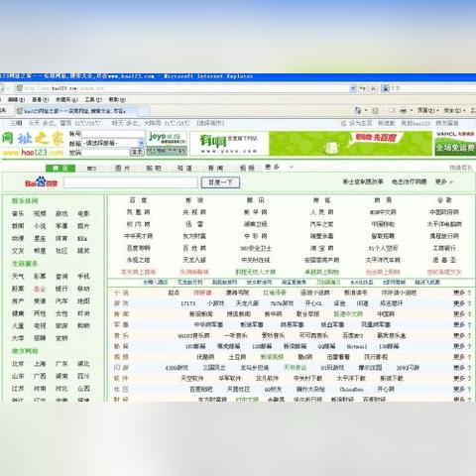The height and width of the screenshot is (476, 476).
Task: Open the 天气 link under 生活服务
Action: [18, 276]
